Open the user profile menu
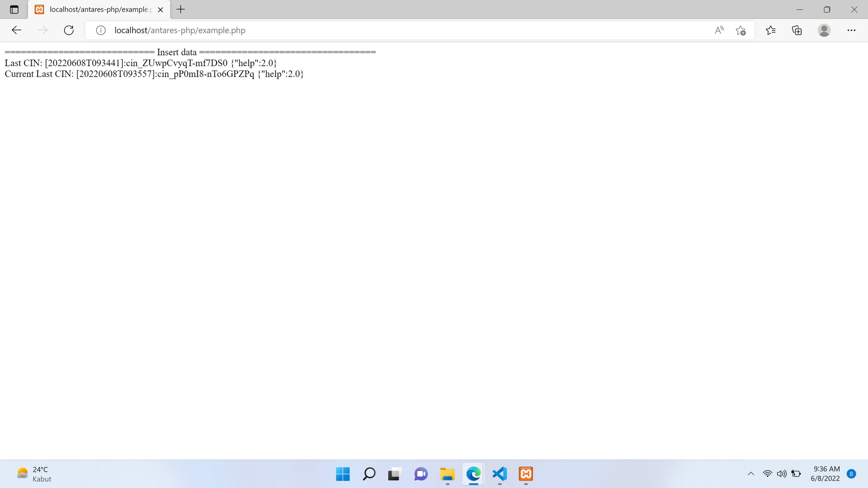The image size is (868, 488). (x=824, y=30)
